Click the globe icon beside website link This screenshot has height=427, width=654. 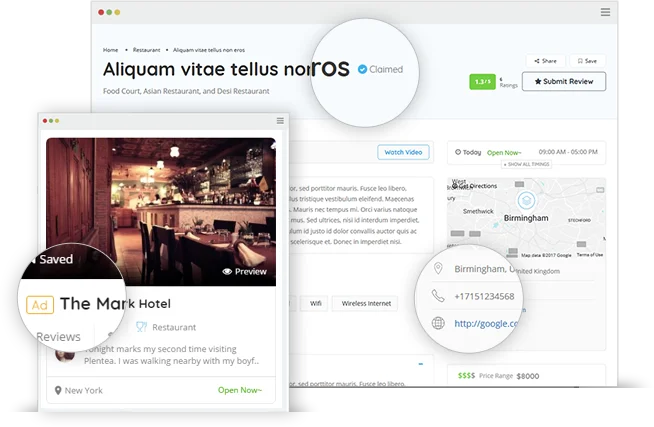click(438, 323)
